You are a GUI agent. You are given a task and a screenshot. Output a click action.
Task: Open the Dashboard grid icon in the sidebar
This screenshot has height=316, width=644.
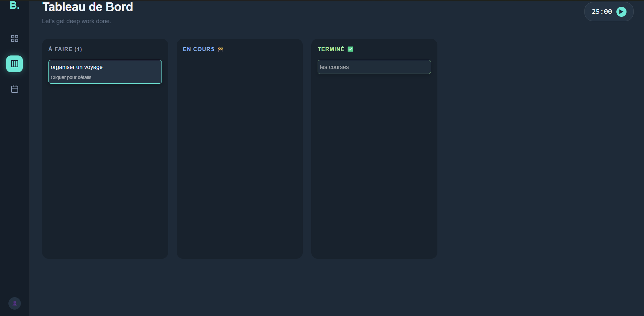(14, 38)
